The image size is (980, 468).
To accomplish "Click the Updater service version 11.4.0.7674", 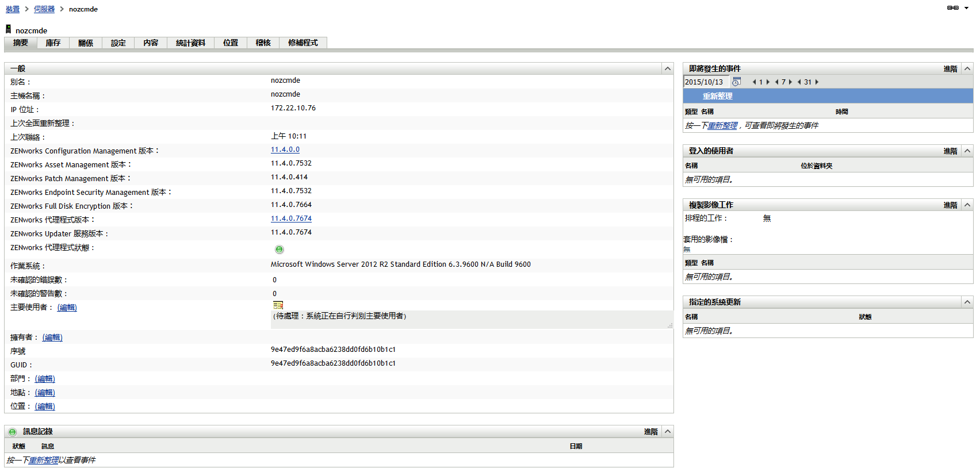I will (291, 232).
